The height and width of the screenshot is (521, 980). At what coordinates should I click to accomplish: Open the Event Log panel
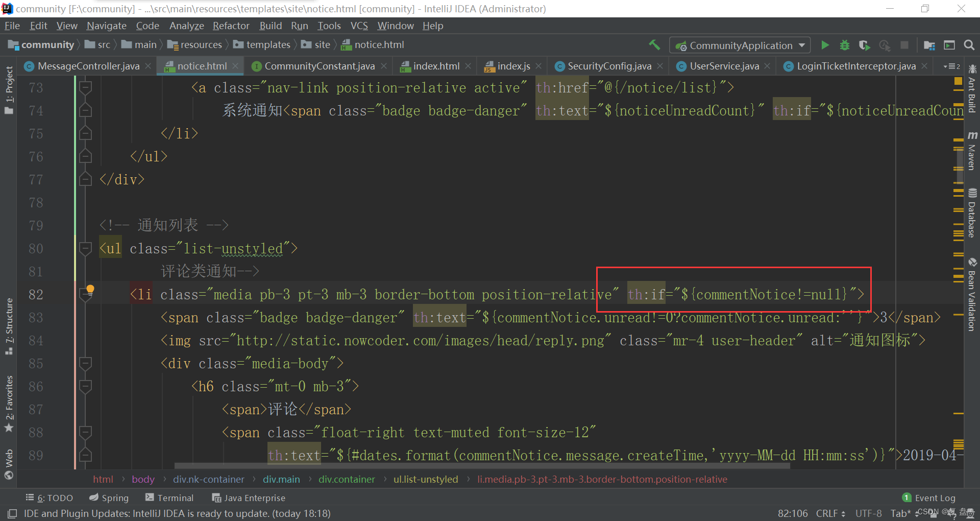tap(928, 498)
